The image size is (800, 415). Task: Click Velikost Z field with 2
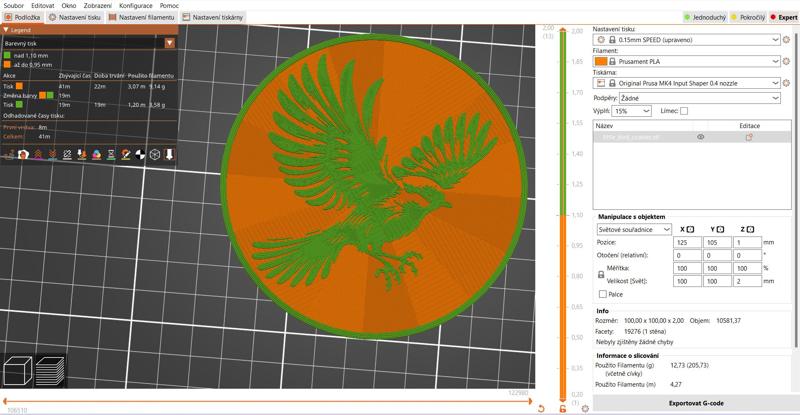coord(747,281)
